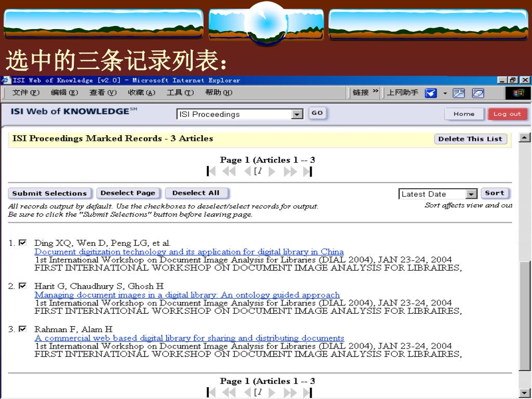
Task: Uncheck the checkbox for record 3 by Rahman F
Action: point(22,329)
